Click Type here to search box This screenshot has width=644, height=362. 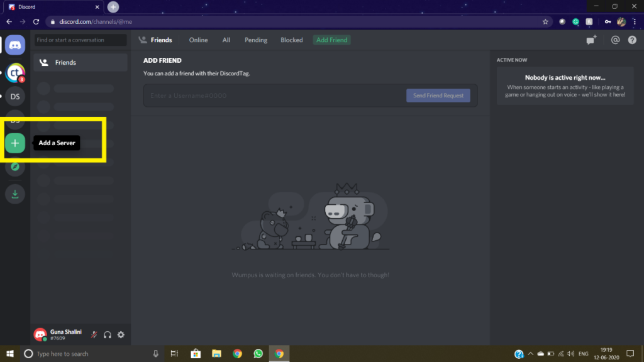click(x=91, y=353)
